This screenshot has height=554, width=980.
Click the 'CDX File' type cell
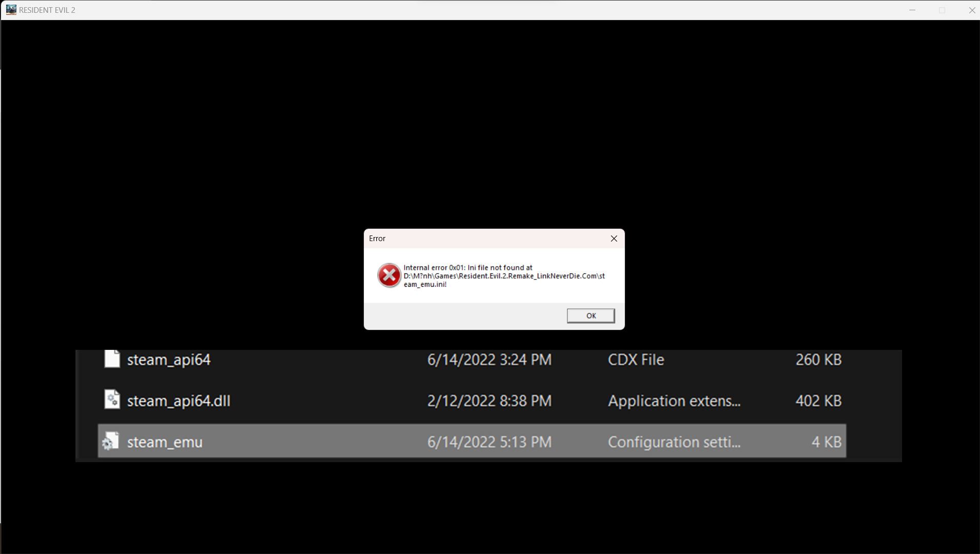click(636, 360)
